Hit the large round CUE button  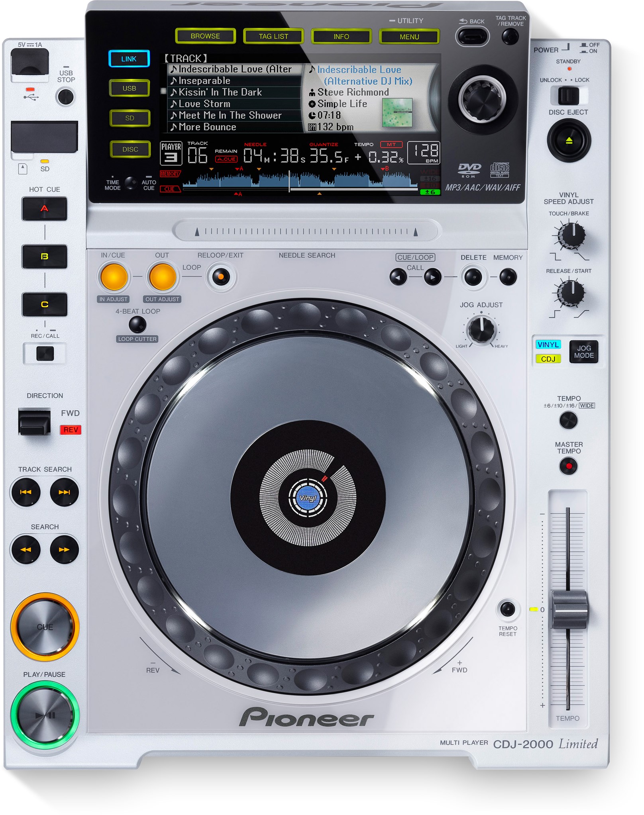45,627
